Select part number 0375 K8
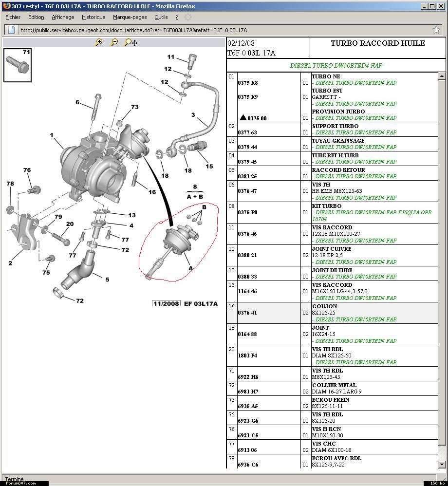 point(248,83)
